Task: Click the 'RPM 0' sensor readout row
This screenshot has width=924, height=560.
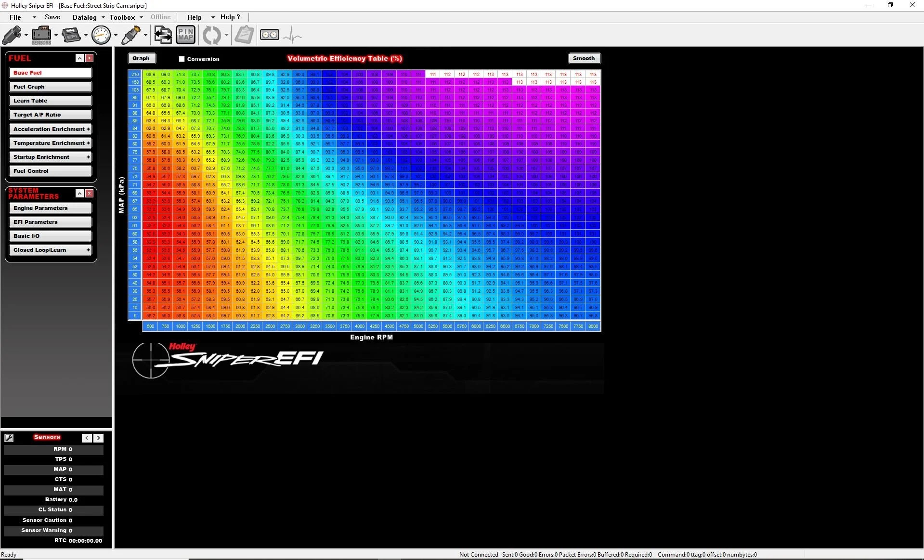Action: [53, 449]
